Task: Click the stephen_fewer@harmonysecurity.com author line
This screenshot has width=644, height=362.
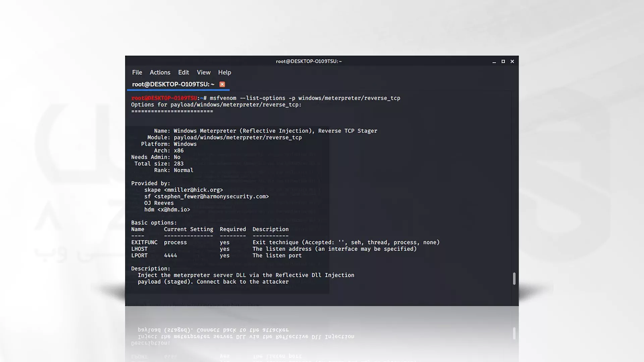Action: [207, 196]
